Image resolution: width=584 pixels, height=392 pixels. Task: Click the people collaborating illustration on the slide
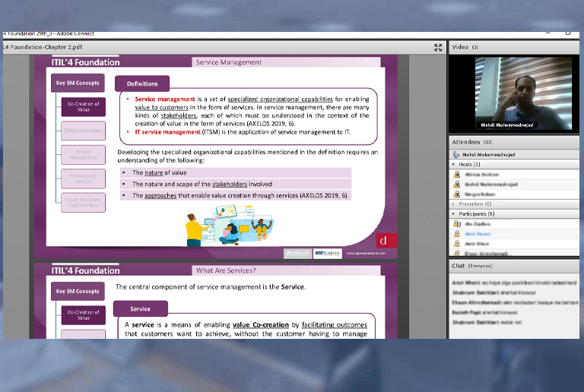(x=229, y=225)
